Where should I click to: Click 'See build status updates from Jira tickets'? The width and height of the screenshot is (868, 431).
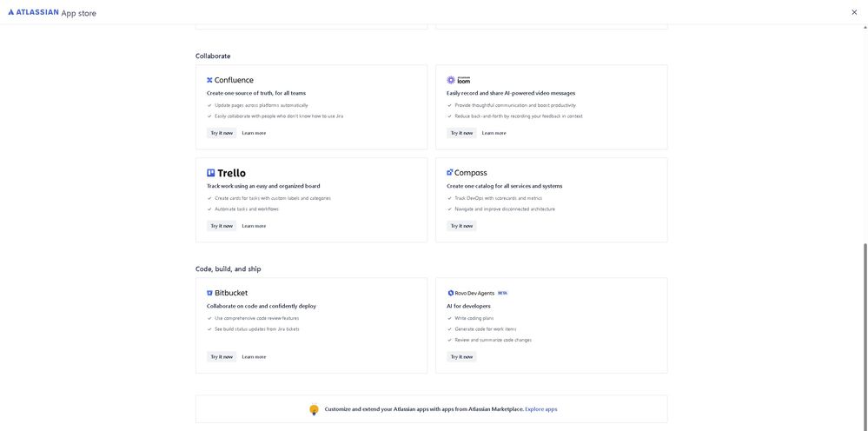coord(257,329)
